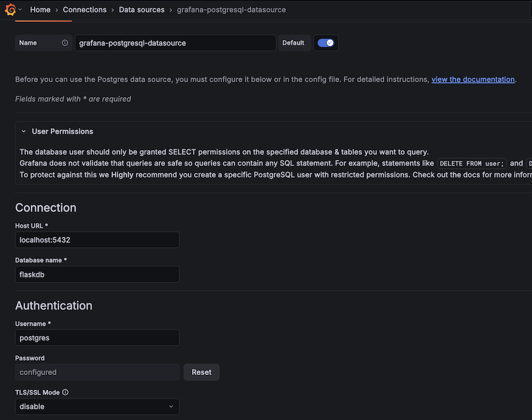
Task: Click the Connection section heading
Action: click(x=46, y=207)
